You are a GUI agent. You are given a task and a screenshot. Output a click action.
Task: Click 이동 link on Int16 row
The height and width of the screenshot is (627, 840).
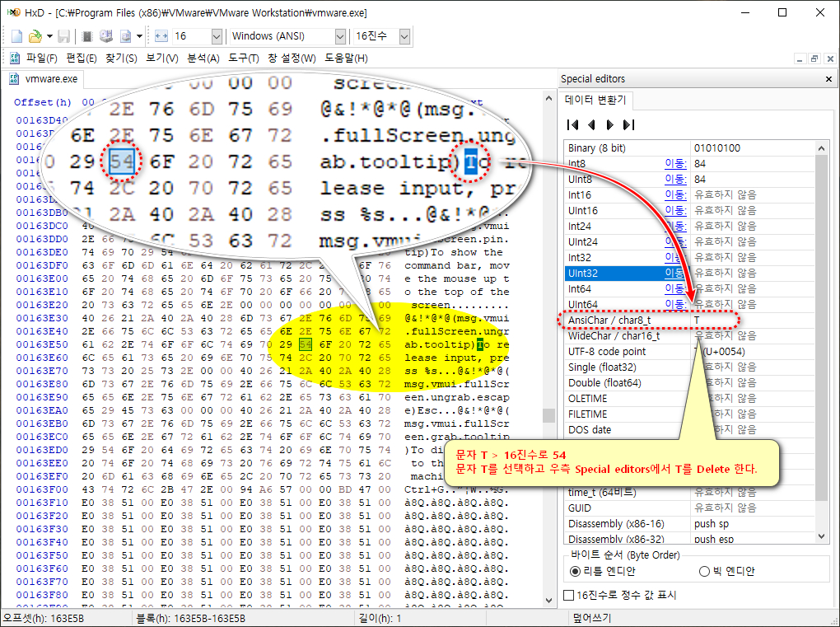[675, 194]
